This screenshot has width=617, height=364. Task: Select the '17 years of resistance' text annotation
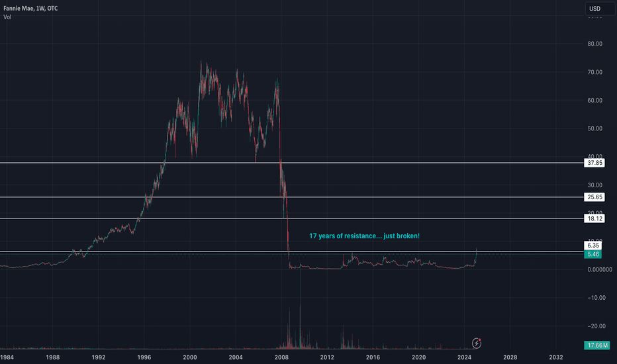click(364, 236)
